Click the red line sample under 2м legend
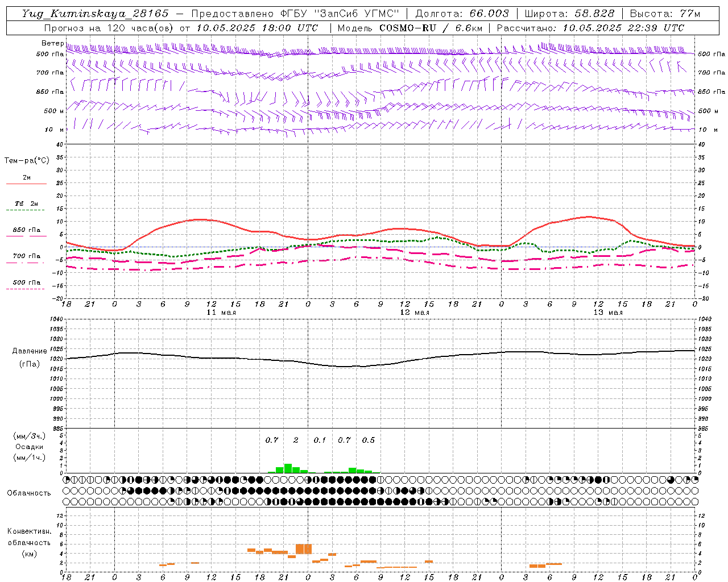The height and width of the screenshot is (582, 728). click(26, 184)
